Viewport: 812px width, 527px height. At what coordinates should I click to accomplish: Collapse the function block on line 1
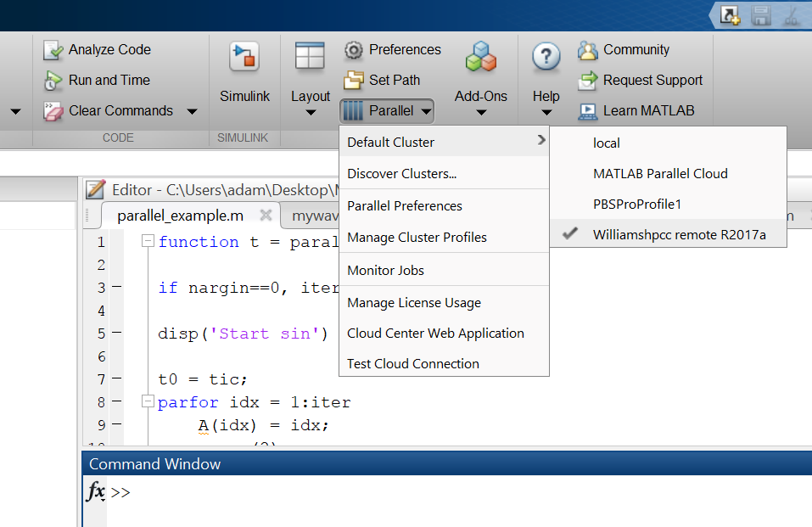(148, 241)
